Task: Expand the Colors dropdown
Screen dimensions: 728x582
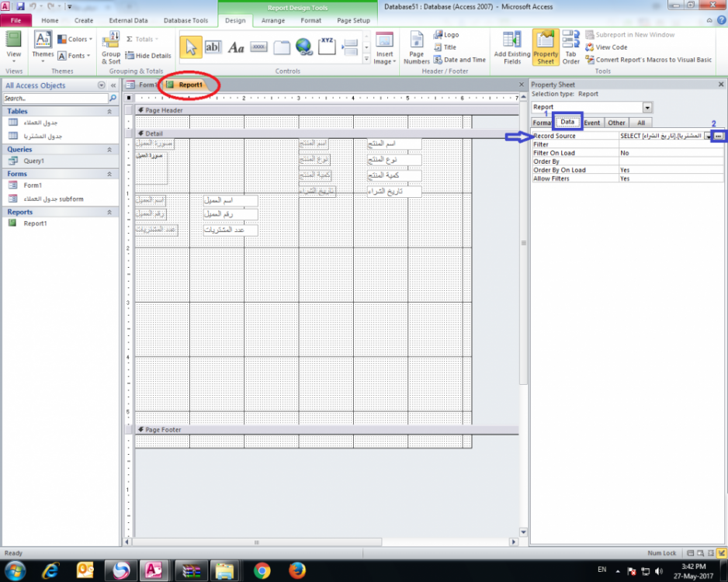Action: pyautogui.click(x=75, y=39)
